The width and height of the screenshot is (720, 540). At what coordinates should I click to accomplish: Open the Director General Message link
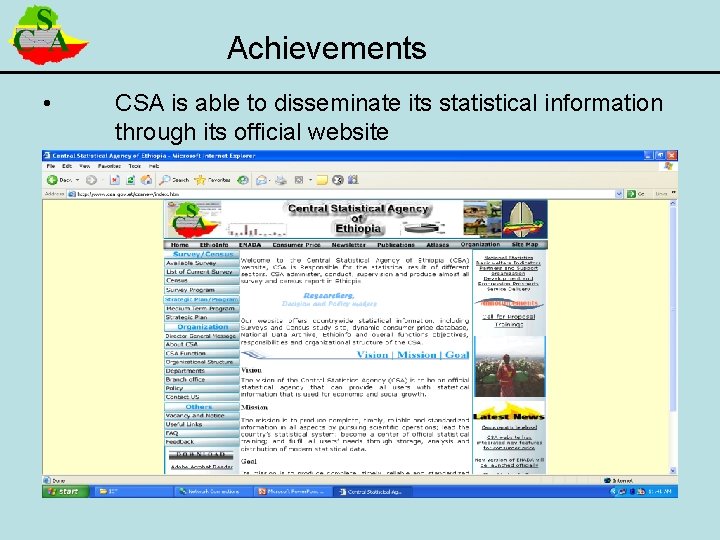coord(202,336)
